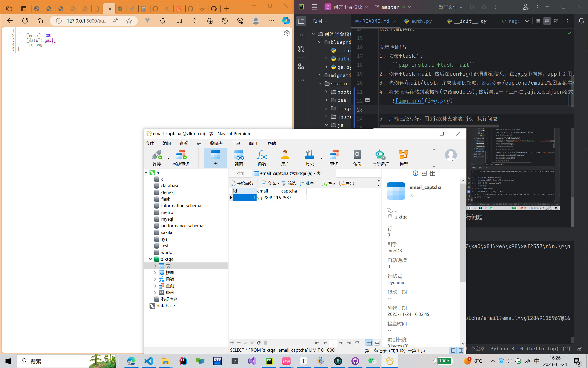Open the 文件 menu in Navicat
This screenshot has height=368, width=588.
[150, 143]
